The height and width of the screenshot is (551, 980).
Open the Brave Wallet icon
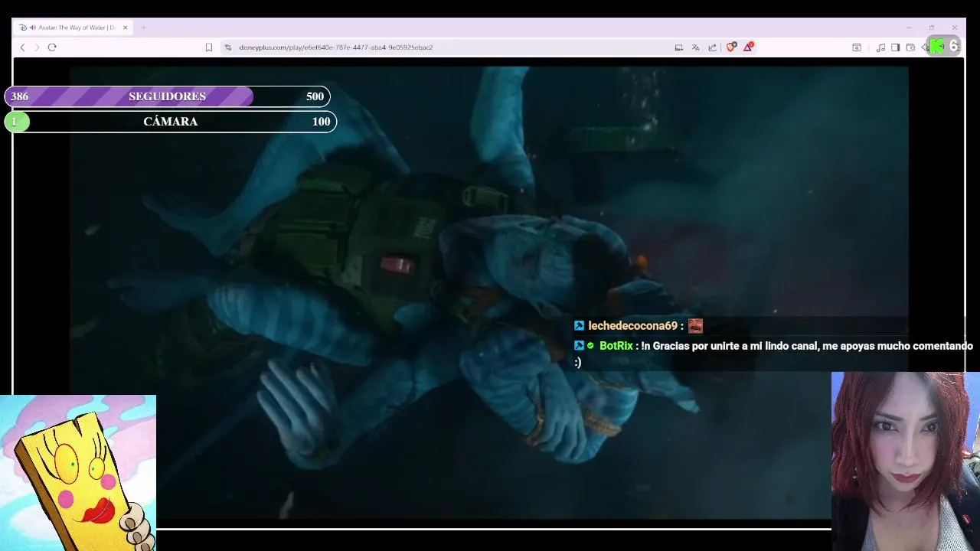[910, 47]
